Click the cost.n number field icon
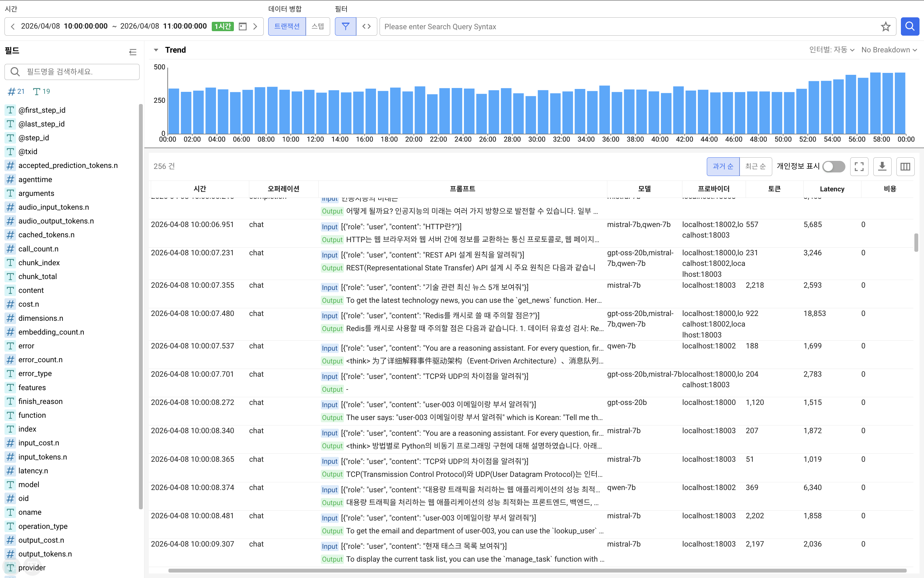This screenshot has width=924, height=578. click(10, 304)
